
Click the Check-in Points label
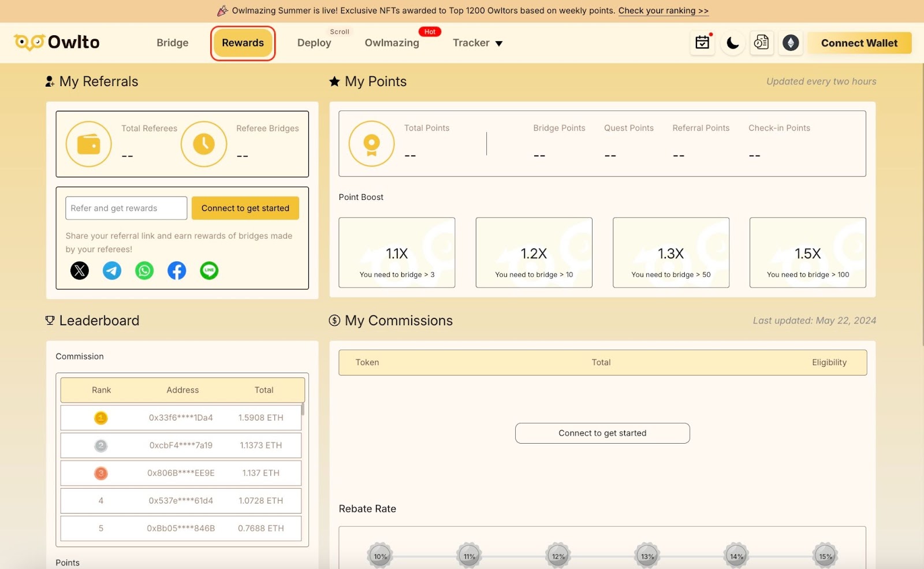click(x=779, y=128)
